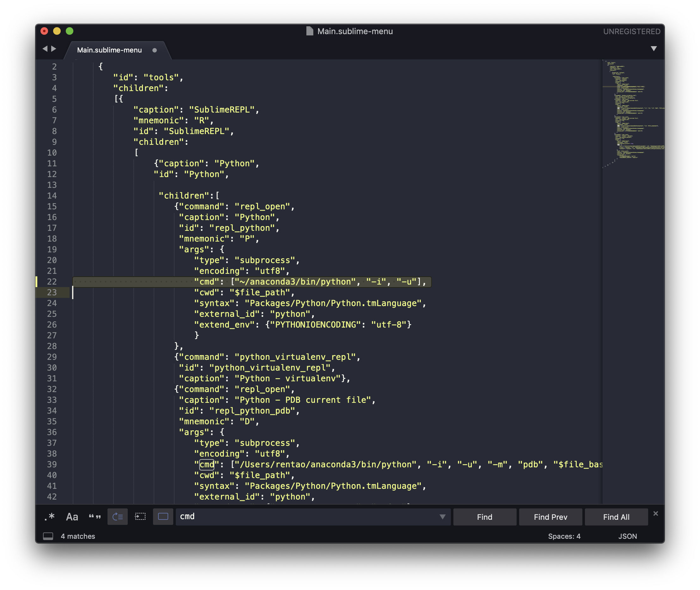Screen dimensions: 700x590
Task: Click "/Users/rentao/anaconda3/bin/python" path string
Action: (326, 464)
